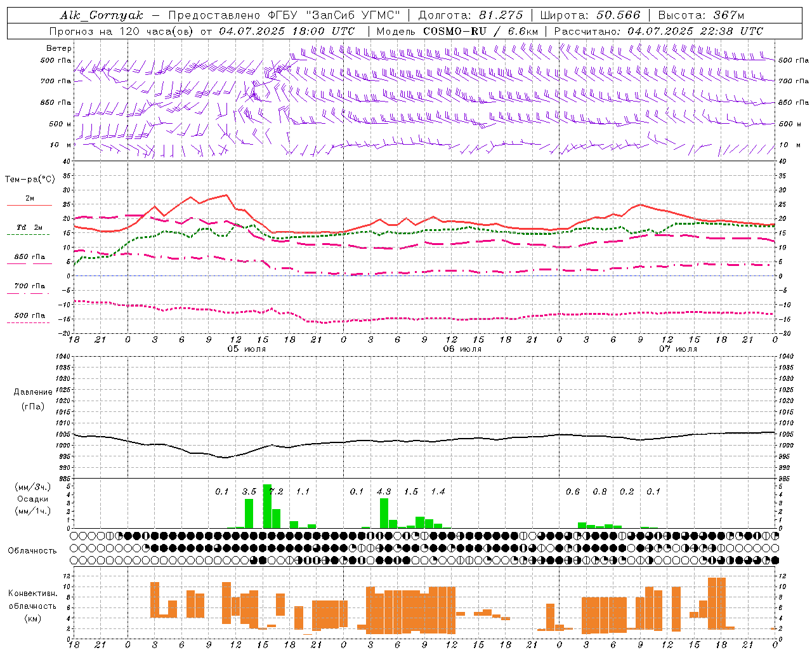Select the Долгота: 81.275 header field
812x650 pixels.
(x=471, y=15)
